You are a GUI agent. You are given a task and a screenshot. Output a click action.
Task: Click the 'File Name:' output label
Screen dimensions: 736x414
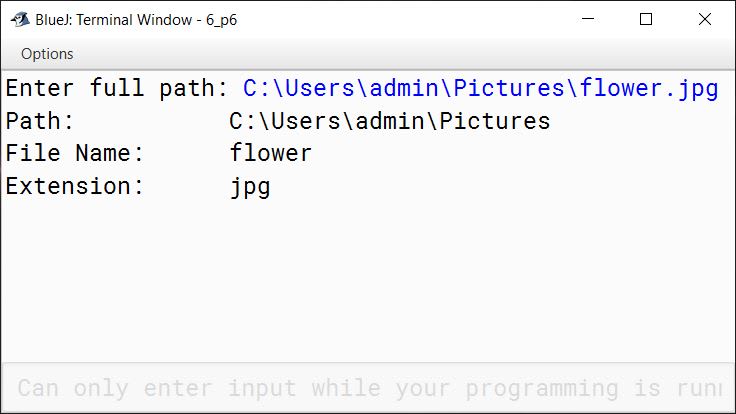click(x=75, y=153)
